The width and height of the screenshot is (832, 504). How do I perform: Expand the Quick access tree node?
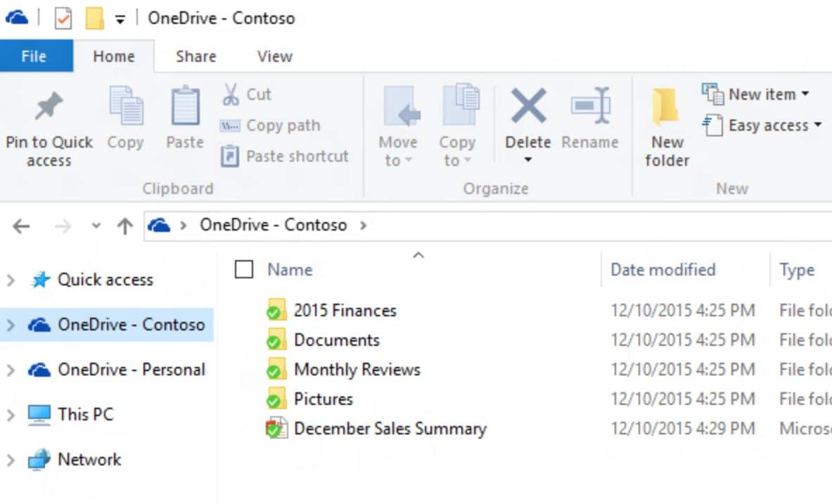tap(11, 280)
